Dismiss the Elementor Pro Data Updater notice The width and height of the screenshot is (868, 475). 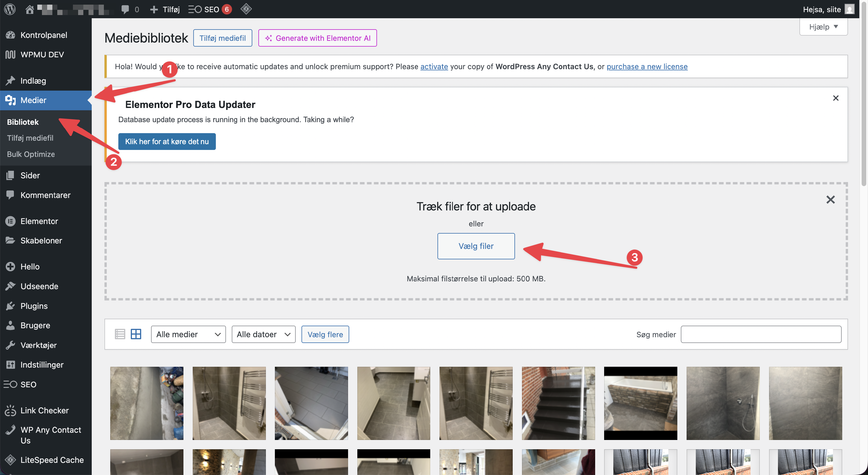point(836,98)
